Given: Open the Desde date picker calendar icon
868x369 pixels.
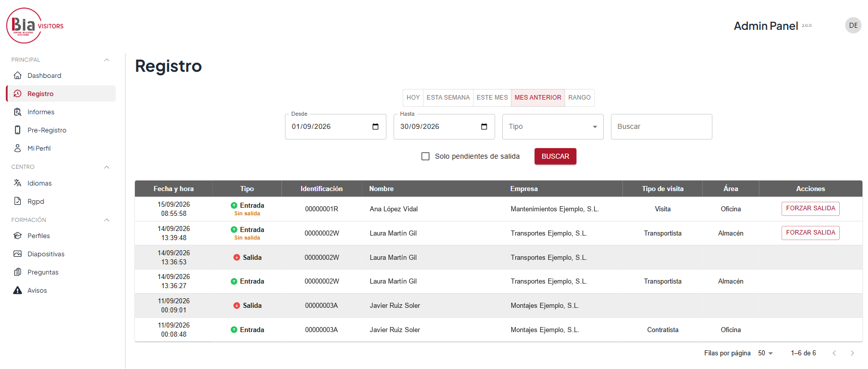Looking at the screenshot, I should tap(375, 126).
